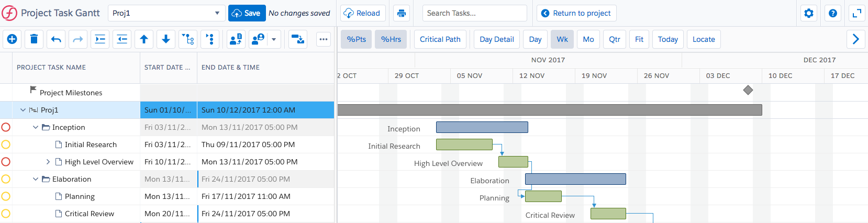Move the task up with the up arrow

tap(144, 39)
